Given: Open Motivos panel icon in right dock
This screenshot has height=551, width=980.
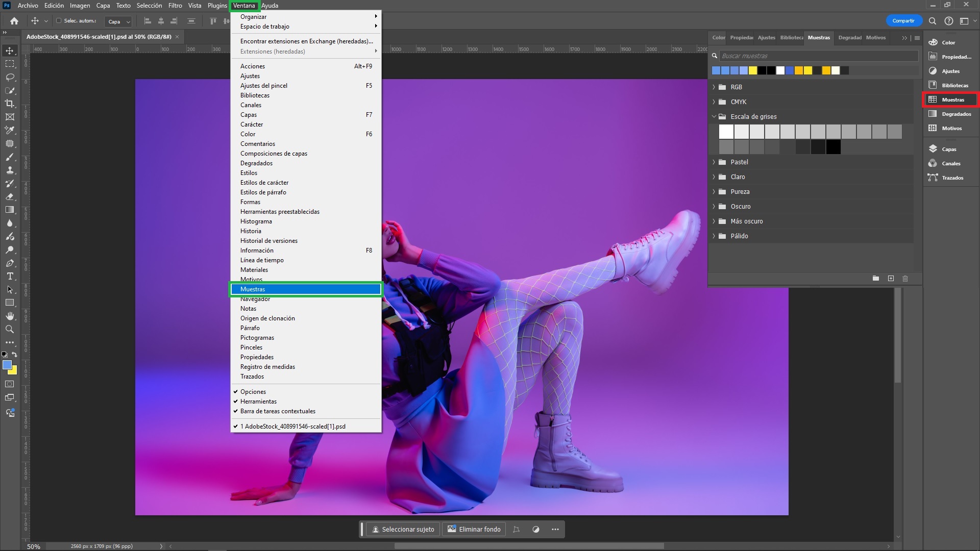Looking at the screenshot, I should tap(933, 128).
